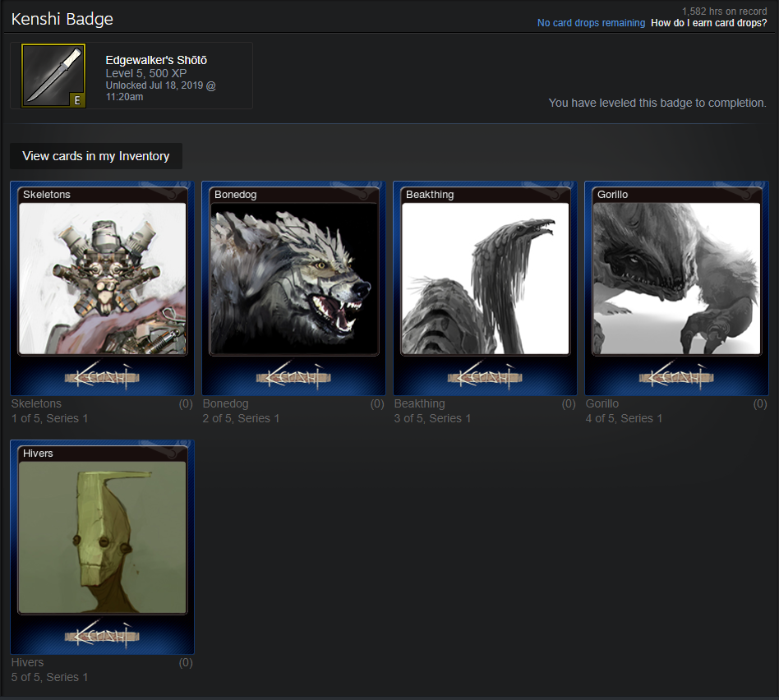Image resolution: width=779 pixels, height=700 pixels.
Task: Click the (0) count for Beakthing
Action: pos(569,403)
